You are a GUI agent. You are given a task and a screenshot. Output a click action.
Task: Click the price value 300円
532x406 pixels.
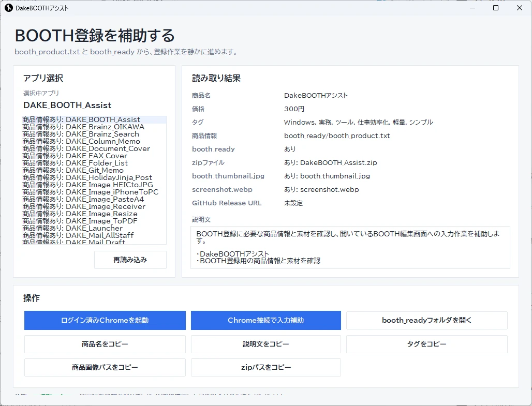tap(294, 109)
